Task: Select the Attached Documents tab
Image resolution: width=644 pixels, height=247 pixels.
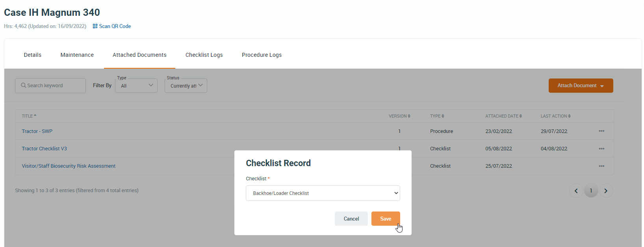Action: [x=139, y=55]
